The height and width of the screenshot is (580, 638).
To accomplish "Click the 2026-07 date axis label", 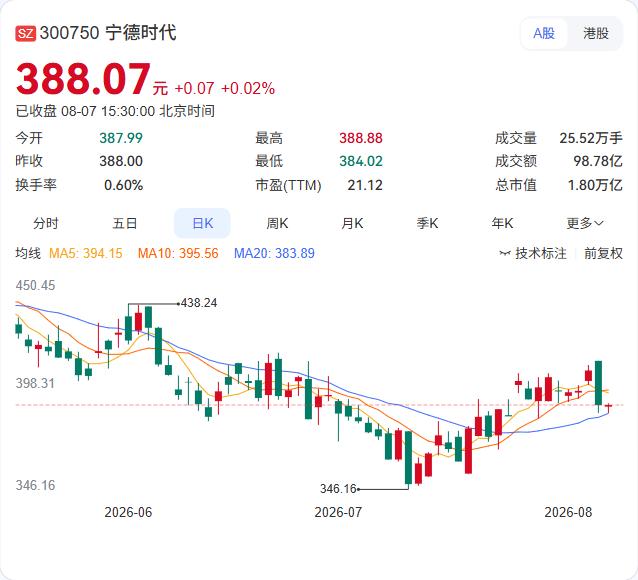I will pyautogui.click(x=338, y=512).
